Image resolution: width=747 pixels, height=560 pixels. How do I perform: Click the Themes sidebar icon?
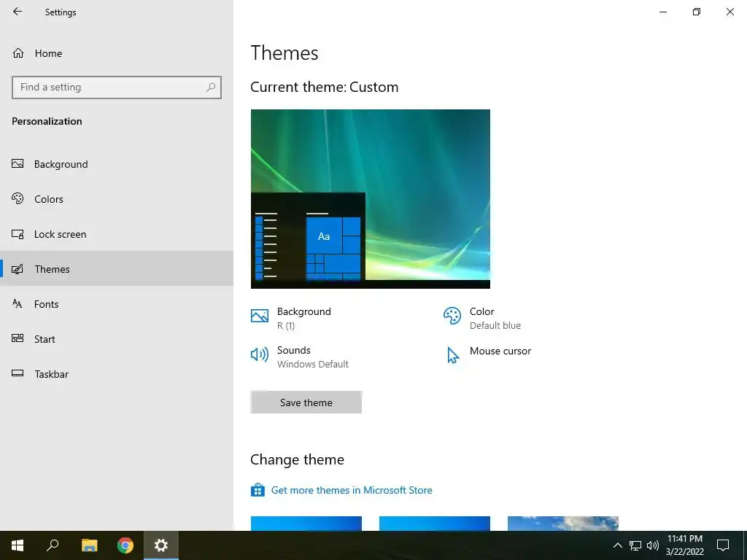click(x=18, y=269)
